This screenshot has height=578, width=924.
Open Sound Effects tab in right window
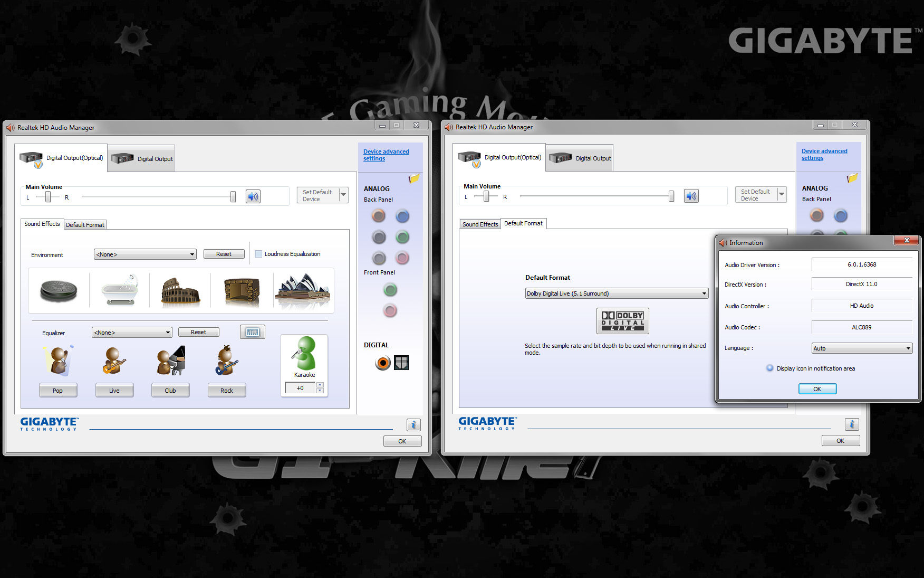480,224
